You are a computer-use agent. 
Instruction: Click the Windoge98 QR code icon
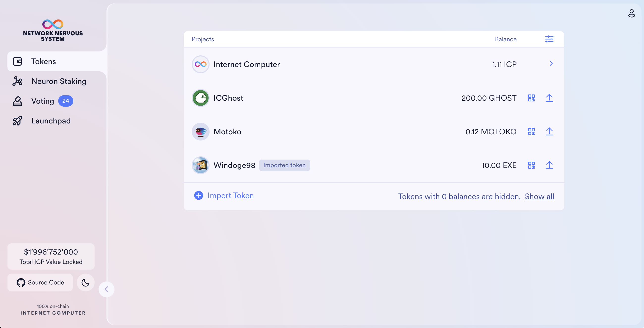coord(531,165)
